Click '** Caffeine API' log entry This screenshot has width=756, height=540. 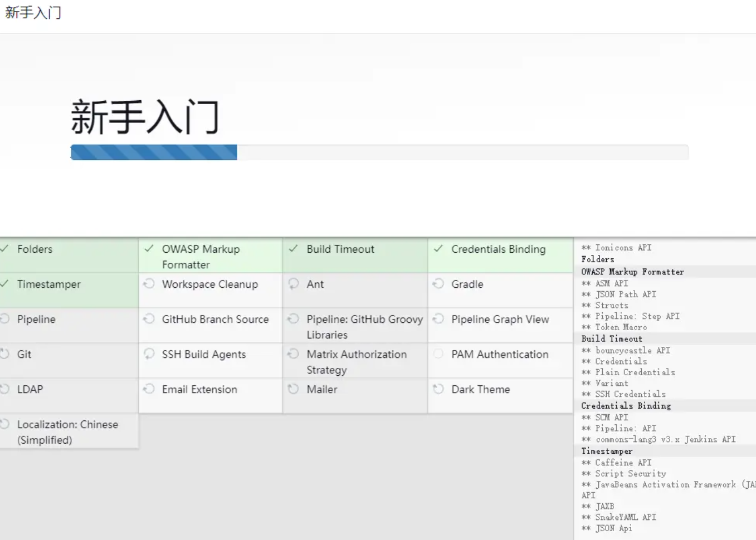coord(616,463)
